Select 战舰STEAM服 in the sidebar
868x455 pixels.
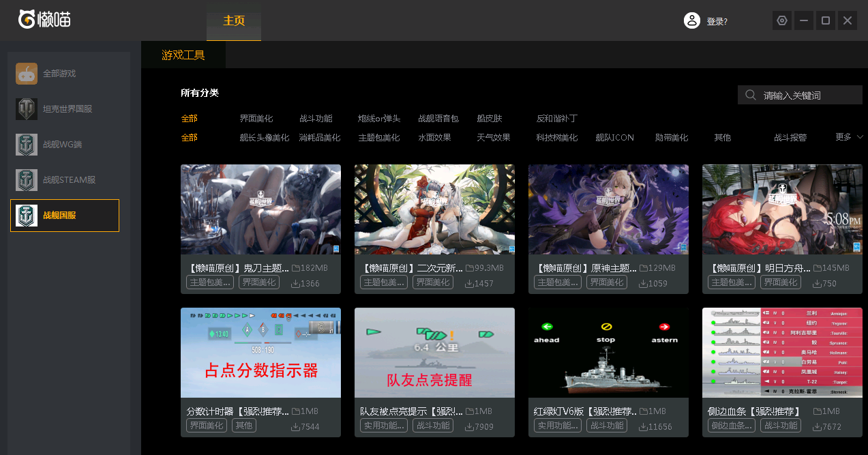click(65, 180)
